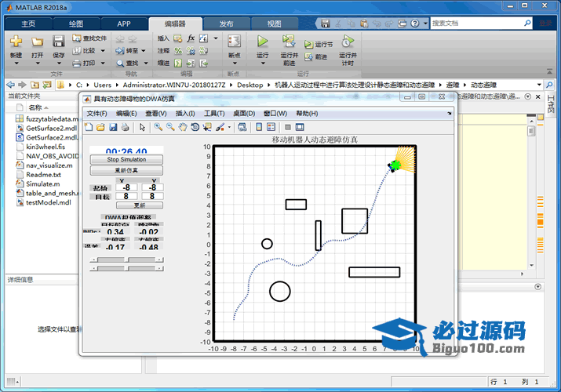Save the figure using the floppy disk icon
Viewport: 561px width, 392px height.
[x=113, y=127]
